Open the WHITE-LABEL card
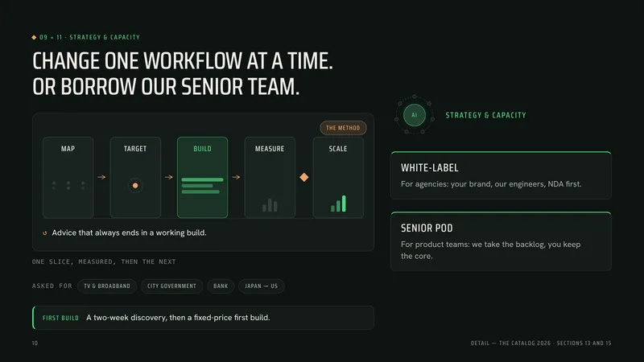The width and height of the screenshot is (644, 362). point(501,175)
